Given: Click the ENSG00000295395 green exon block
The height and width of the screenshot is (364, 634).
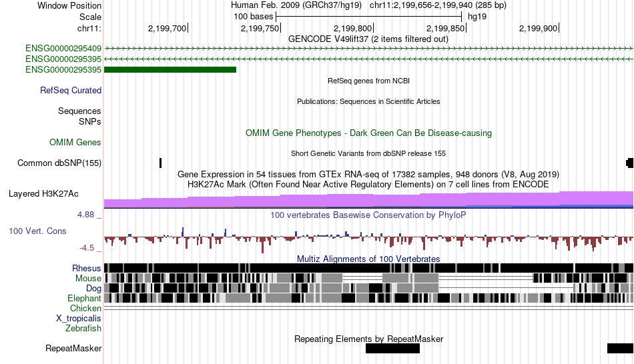Looking at the screenshot, I should tap(170, 69).
